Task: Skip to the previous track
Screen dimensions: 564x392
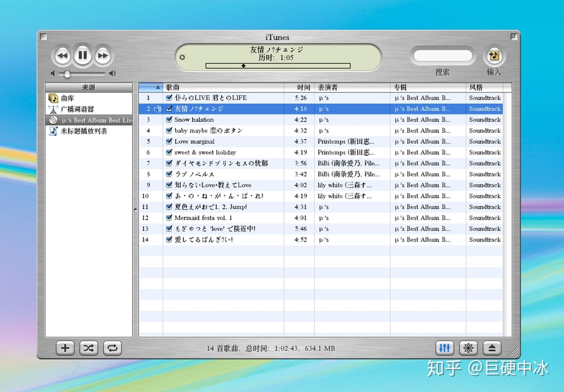Action: point(62,56)
